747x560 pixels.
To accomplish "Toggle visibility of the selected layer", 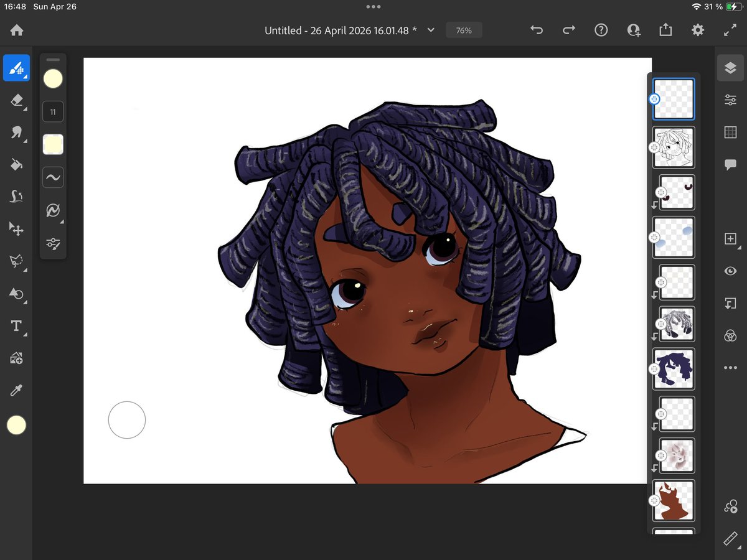I will 730,271.
